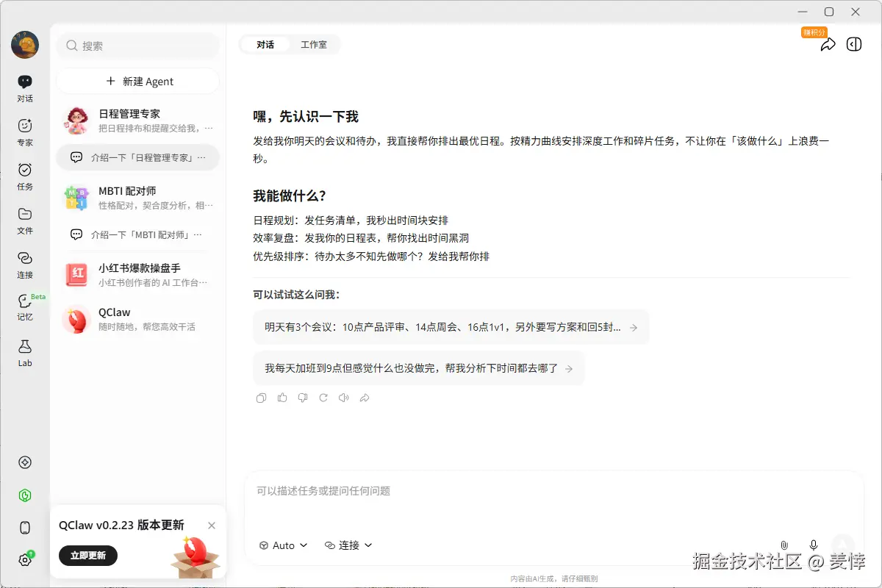882x588 pixels.
Task: Switch to the 工作室 tab
Action: [314, 45]
